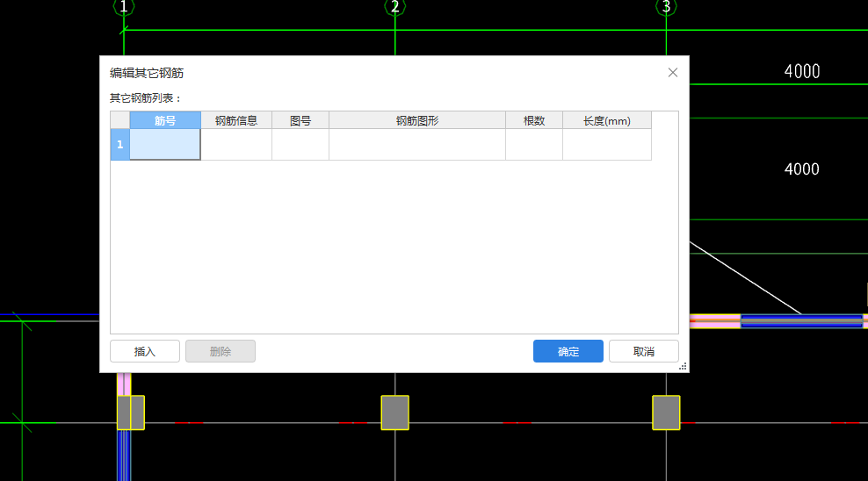The image size is (868, 481).
Task: Click the 插入 insert button
Action: (144, 351)
